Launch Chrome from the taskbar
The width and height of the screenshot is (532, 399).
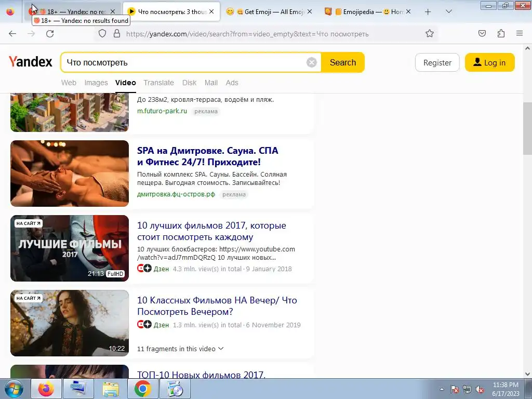tap(143, 389)
